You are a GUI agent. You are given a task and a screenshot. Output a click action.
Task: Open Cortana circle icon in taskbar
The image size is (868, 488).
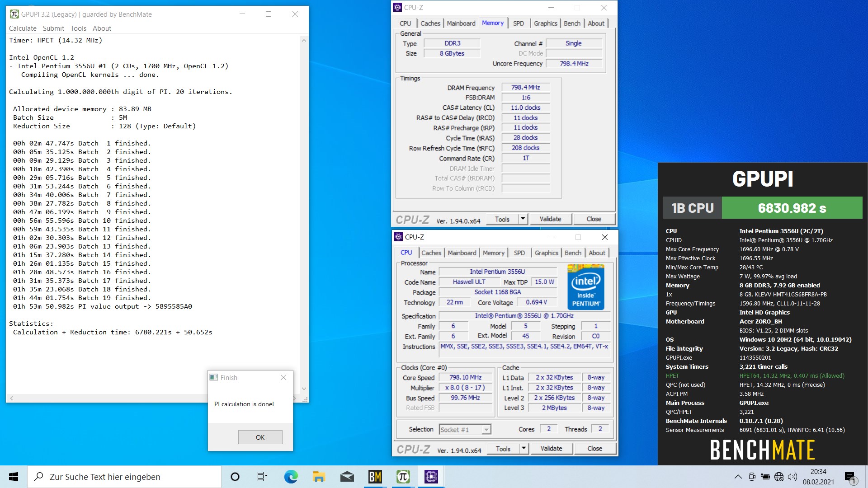(235, 477)
